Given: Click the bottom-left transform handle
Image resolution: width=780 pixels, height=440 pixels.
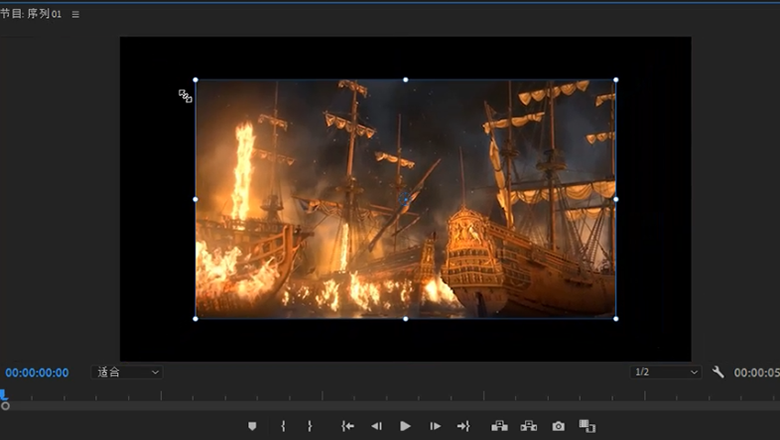Looking at the screenshot, I should (x=195, y=319).
